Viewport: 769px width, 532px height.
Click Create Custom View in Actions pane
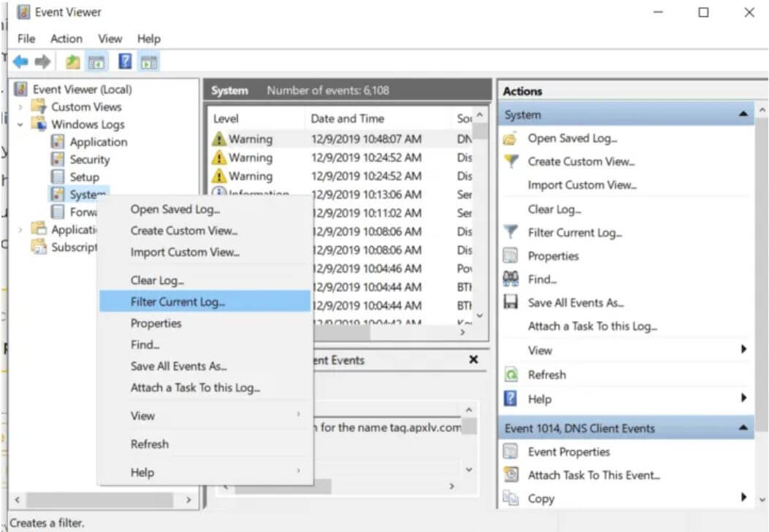point(581,161)
